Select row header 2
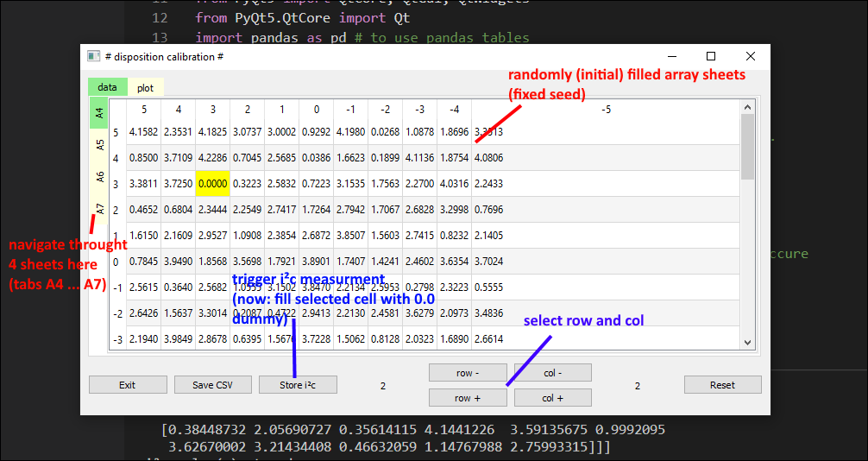The height and width of the screenshot is (461, 868). [117, 210]
